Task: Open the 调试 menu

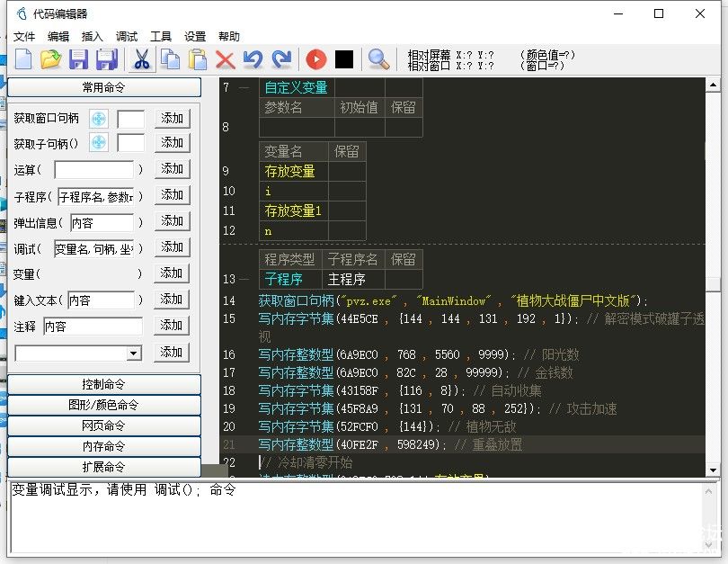Action: click(x=127, y=36)
